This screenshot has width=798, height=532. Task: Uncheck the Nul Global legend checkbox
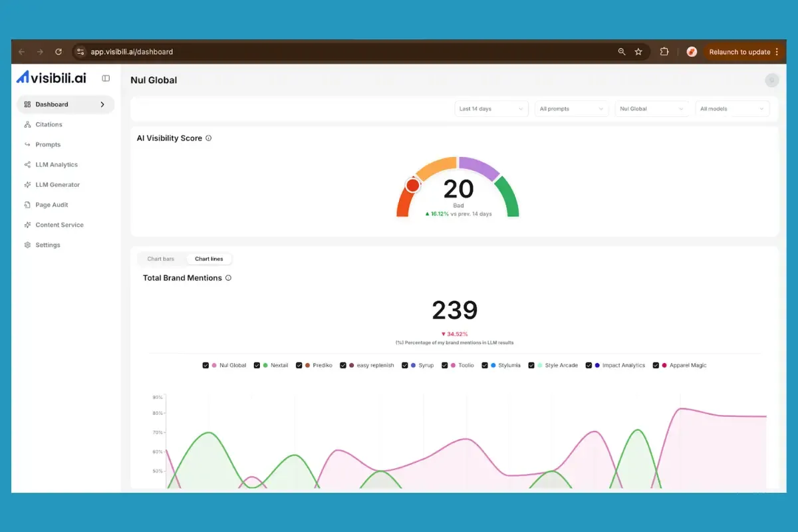[205, 365]
